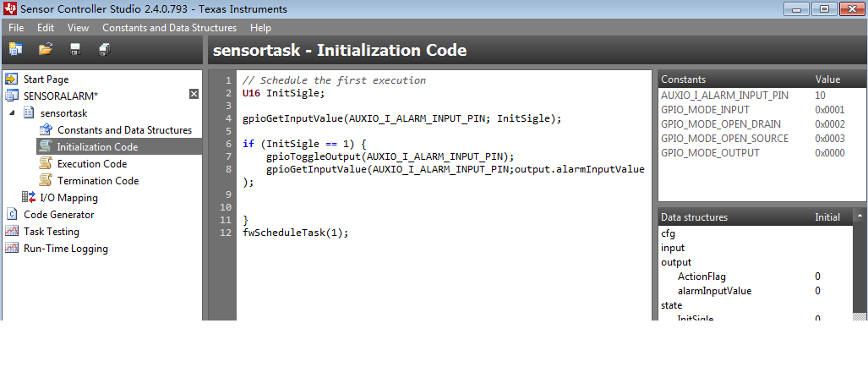Open Task Testing in the tree
This screenshot has height=389, width=868.
[x=52, y=231]
